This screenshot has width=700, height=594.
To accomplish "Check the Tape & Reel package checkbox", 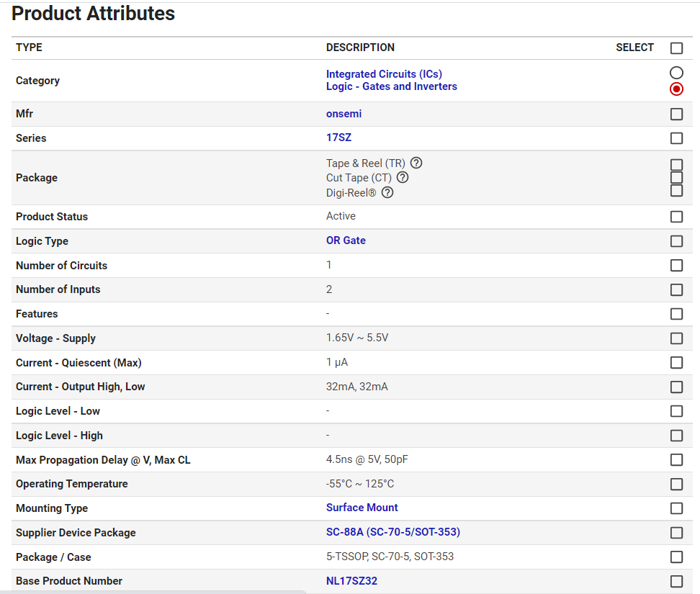I will tap(676, 165).
